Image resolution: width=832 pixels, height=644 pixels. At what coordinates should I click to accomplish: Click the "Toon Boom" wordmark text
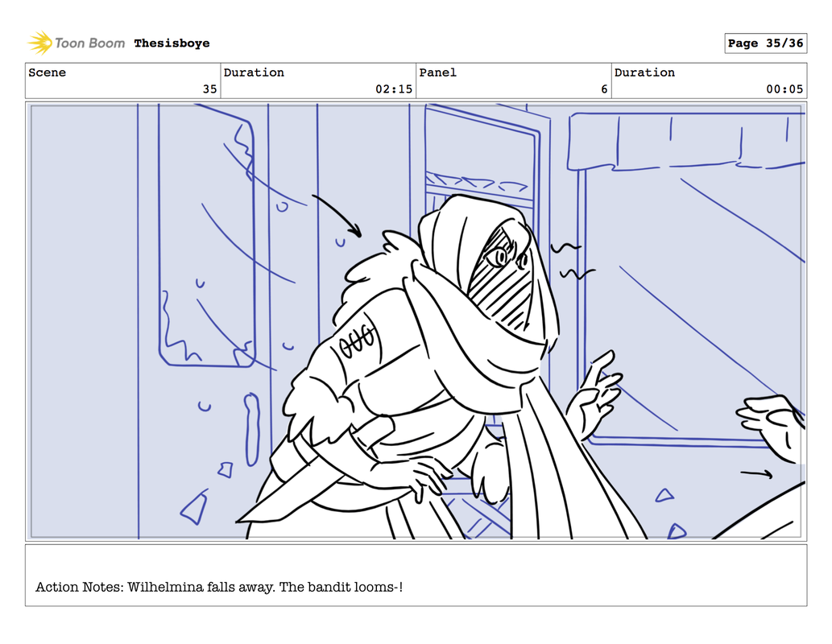tap(89, 43)
